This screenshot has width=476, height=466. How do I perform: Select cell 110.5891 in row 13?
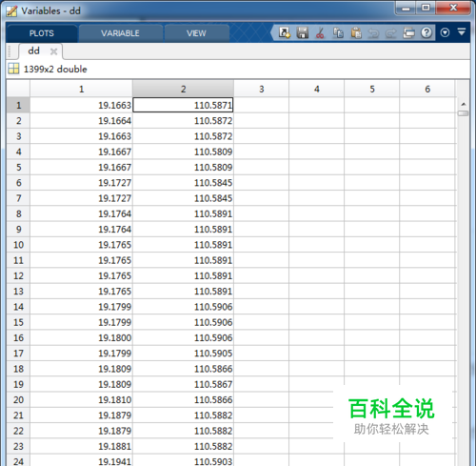coord(183,292)
